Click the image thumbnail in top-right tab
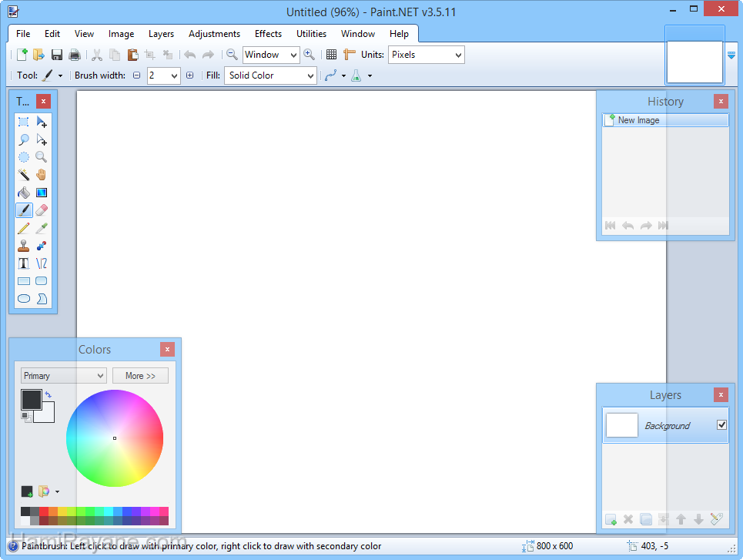This screenshot has height=560, width=743. pos(694,62)
